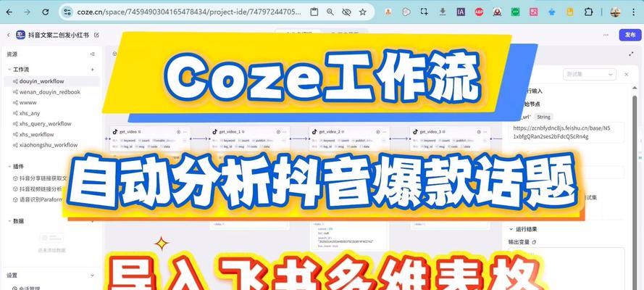644x290 pixels.
Task: Open the browser profile avatar
Action: pyautogui.click(x=615, y=12)
